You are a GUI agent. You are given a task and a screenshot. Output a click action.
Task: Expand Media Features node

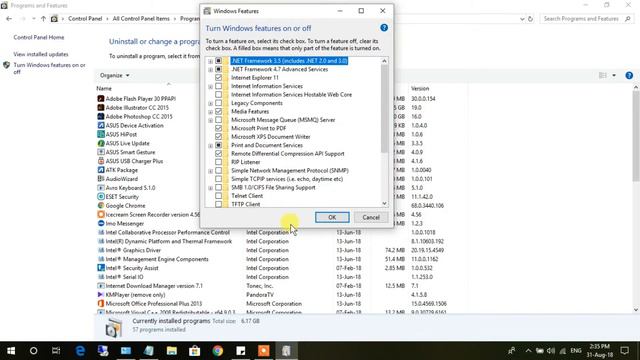point(210,112)
